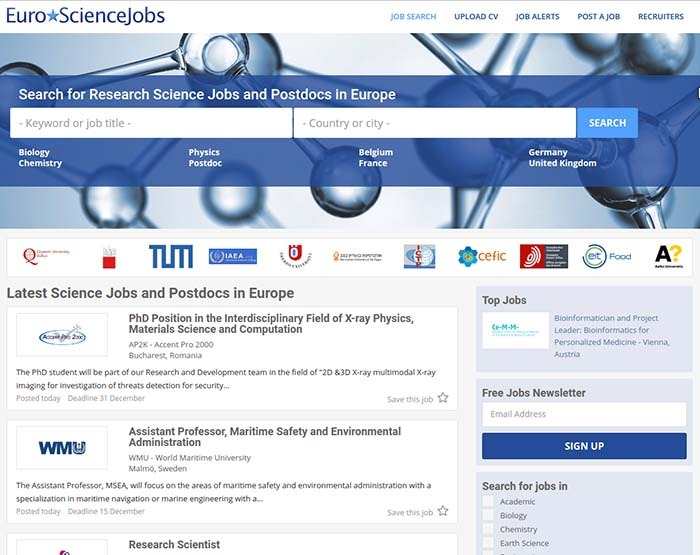Click the EuroScienceJobs logo
The height and width of the screenshot is (555, 700).
click(86, 16)
